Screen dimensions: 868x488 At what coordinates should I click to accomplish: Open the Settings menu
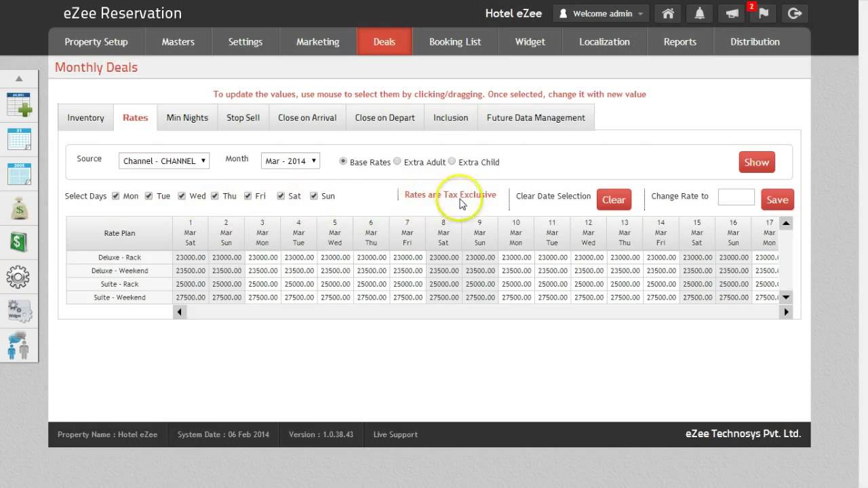(245, 41)
